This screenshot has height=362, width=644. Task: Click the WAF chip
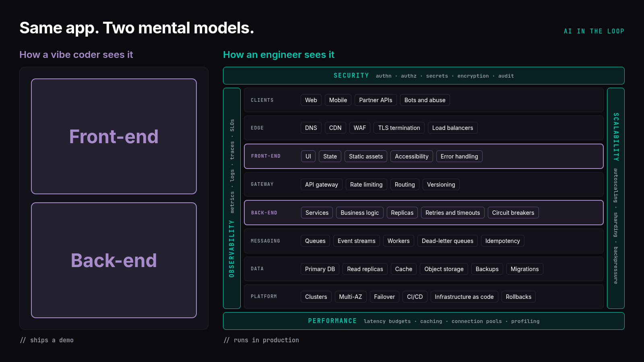tap(359, 128)
